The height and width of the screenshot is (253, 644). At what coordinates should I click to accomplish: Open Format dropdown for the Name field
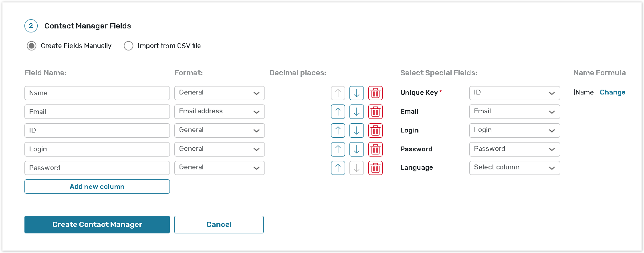219,93
